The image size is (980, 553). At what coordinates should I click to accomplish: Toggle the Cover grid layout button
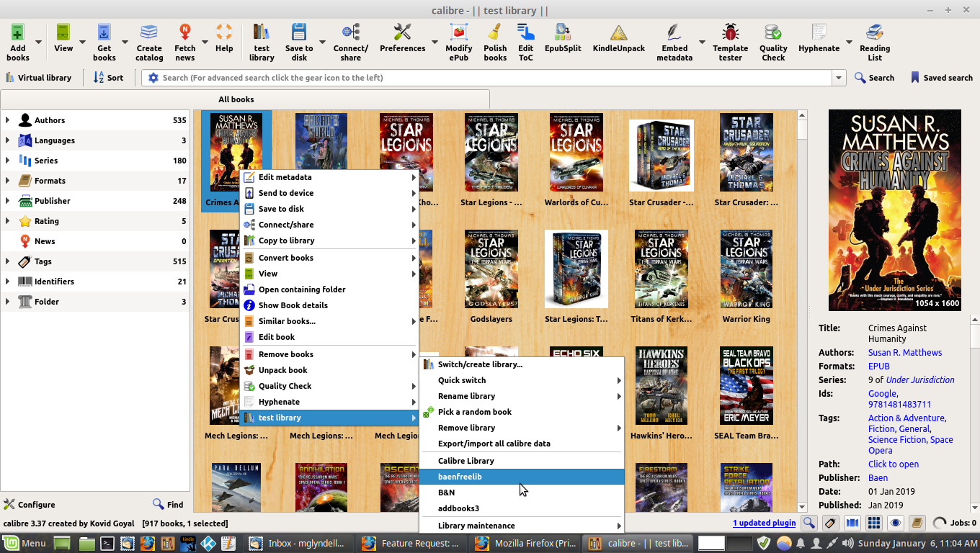pyautogui.click(x=874, y=523)
